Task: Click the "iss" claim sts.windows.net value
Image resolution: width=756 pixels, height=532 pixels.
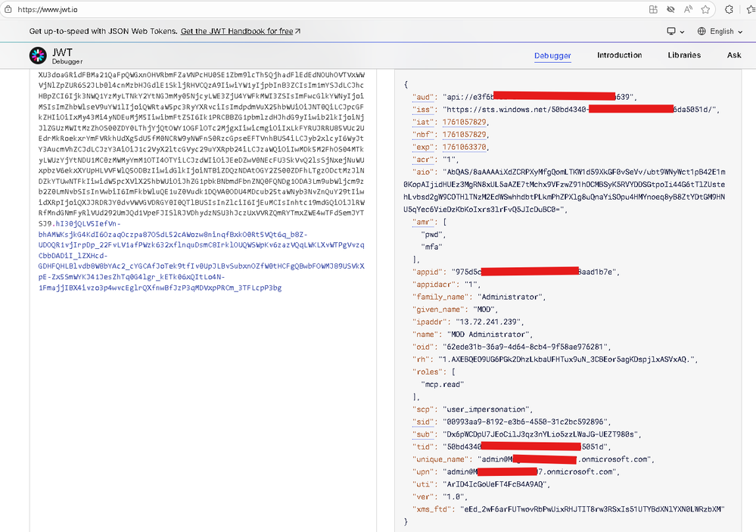Action: pos(580,110)
